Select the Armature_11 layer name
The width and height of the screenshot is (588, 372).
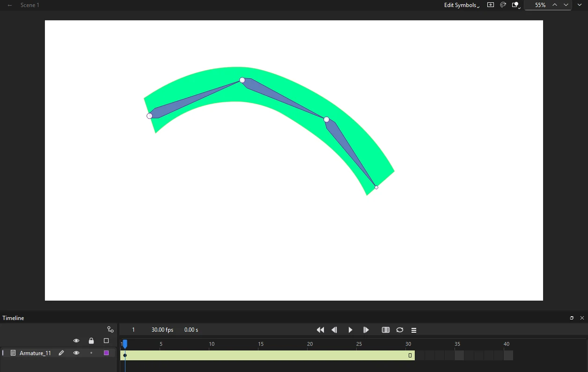35,353
